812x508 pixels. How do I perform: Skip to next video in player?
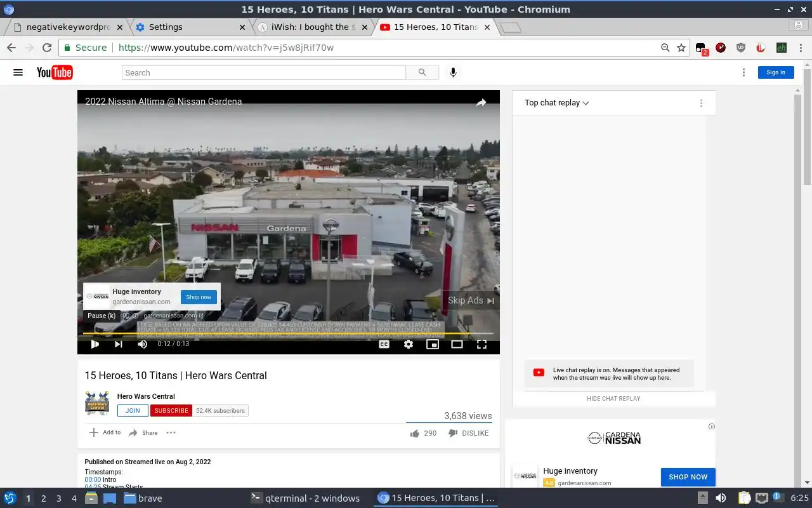click(x=119, y=344)
